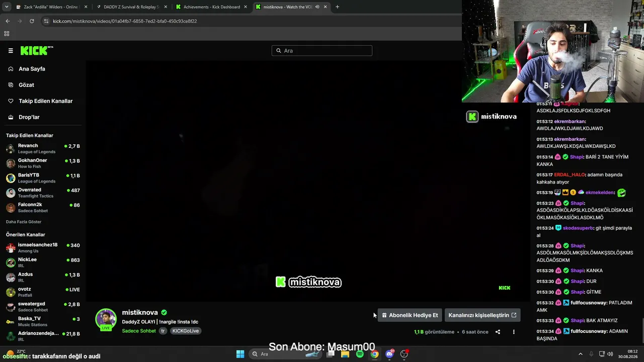Image resolution: width=644 pixels, height=362 pixels.
Task: Click the browser forward arrow
Action: pos(20,21)
